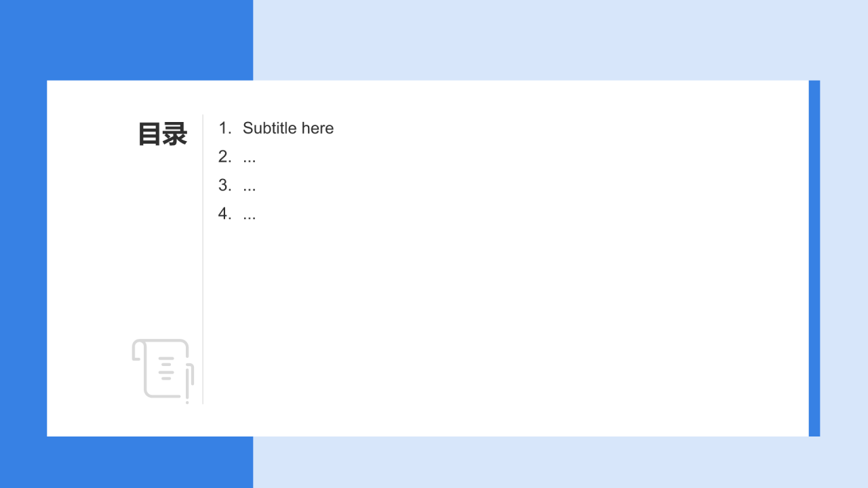Select the ellipsis text of item 3
868x488 pixels.
click(250, 189)
